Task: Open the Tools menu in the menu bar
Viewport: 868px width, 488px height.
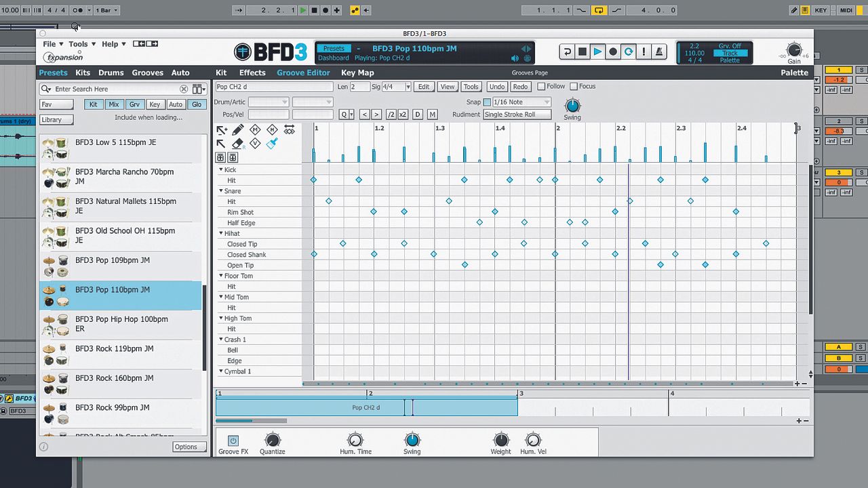Action: (x=82, y=44)
